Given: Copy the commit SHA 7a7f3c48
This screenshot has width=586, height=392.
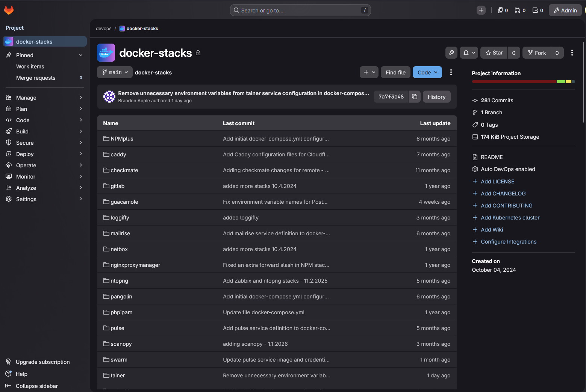Looking at the screenshot, I should [414, 97].
